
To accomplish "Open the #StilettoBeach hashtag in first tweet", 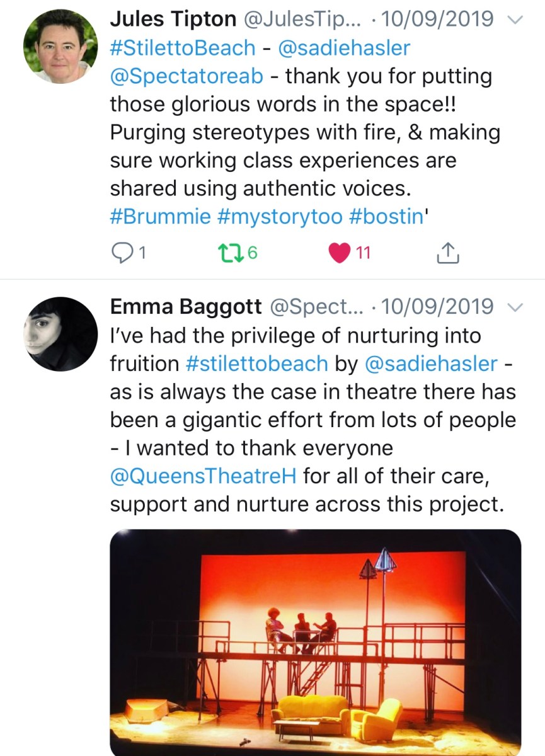I will point(183,48).
